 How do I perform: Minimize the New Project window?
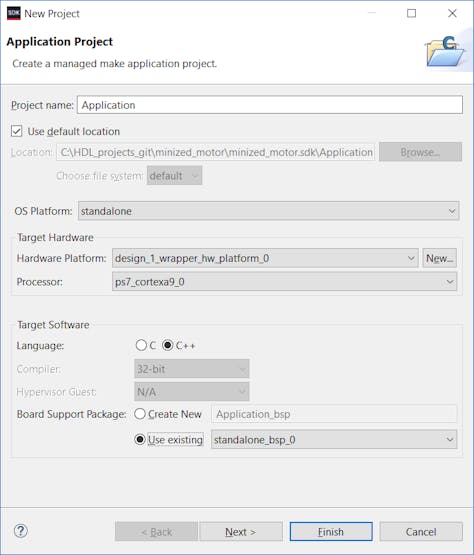click(x=372, y=13)
